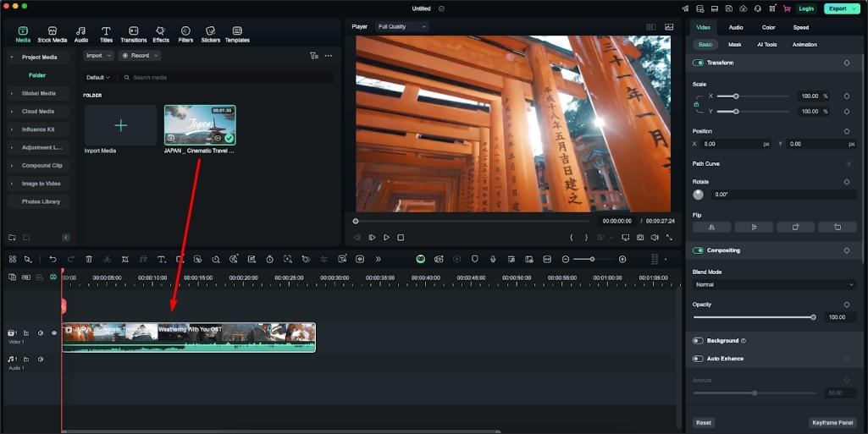The image size is (868, 434).
Task: Click the Export button
Action: pyautogui.click(x=841, y=8)
